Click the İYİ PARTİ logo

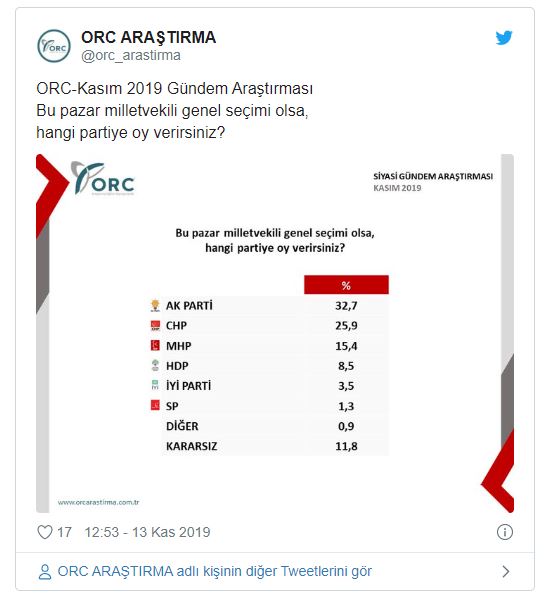[x=155, y=385]
